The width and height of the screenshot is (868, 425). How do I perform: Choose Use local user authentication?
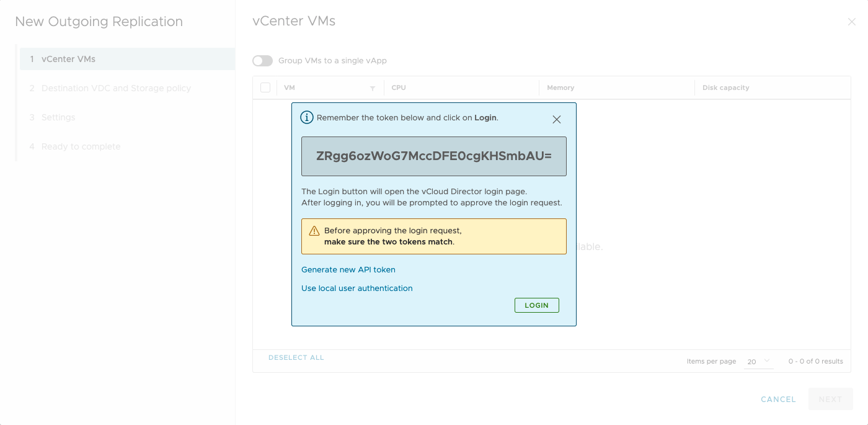pos(357,289)
